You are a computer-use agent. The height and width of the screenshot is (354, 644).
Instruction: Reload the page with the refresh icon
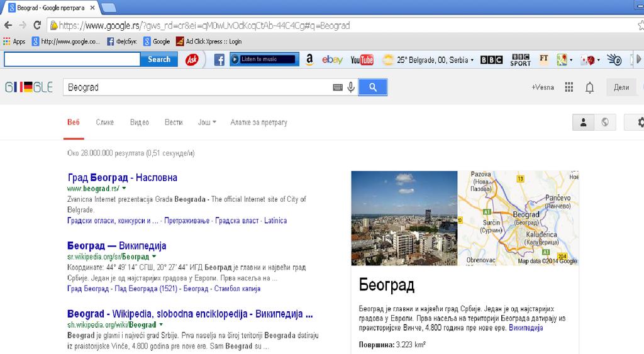tap(37, 25)
